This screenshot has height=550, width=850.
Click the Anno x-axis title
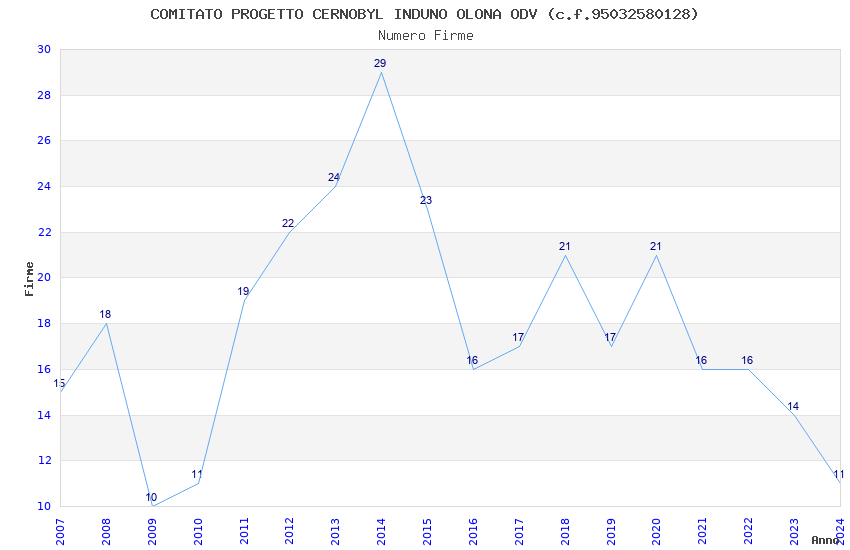pyautogui.click(x=825, y=540)
